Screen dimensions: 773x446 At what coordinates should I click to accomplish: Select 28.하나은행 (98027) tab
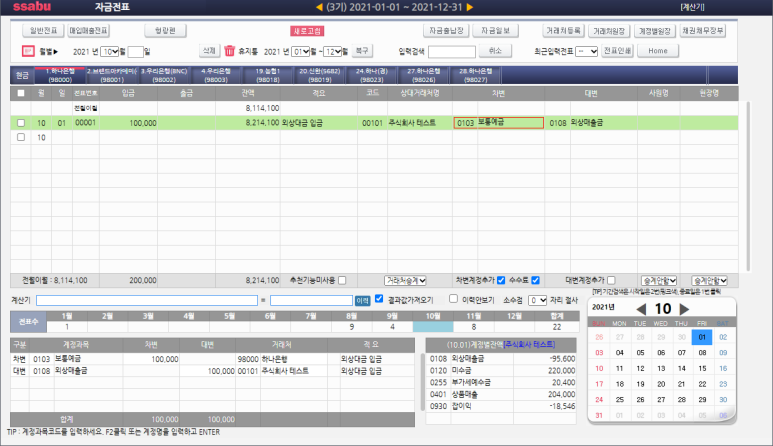[476, 75]
